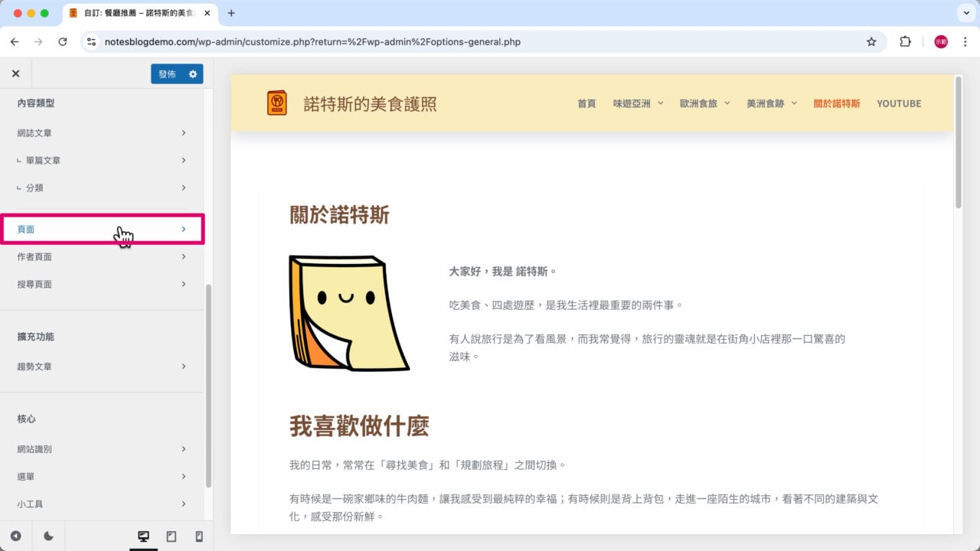Screen dimensions: 980x551
Task: Switch to desktop preview mode
Action: (x=143, y=536)
